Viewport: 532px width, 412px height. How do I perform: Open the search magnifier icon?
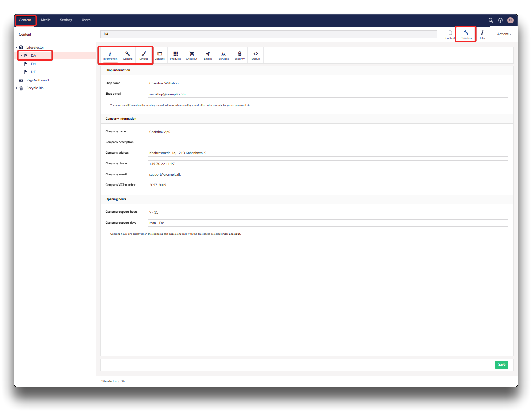pos(490,20)
